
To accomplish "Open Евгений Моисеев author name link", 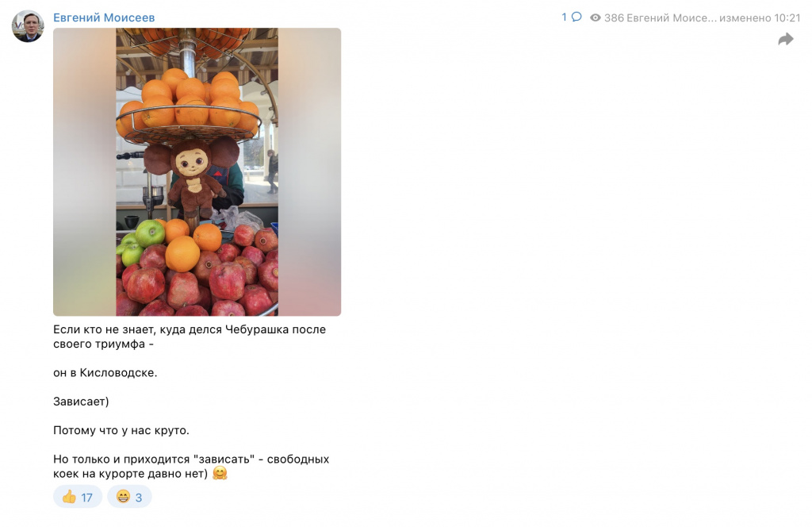I will point(104,17).
